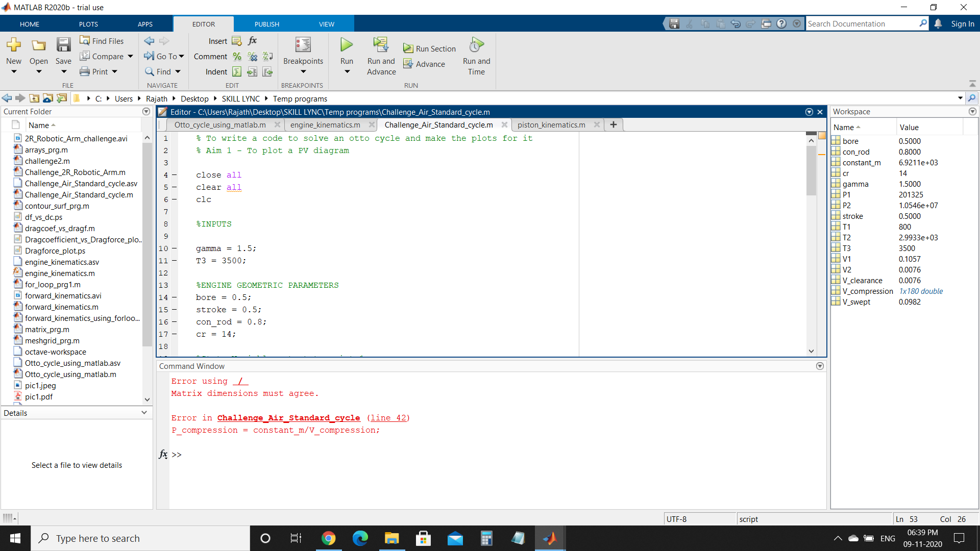Expand the Details panel chevron
Image resolution: width=980 pixels, height=551 pixels.
[x=144, y=413]
